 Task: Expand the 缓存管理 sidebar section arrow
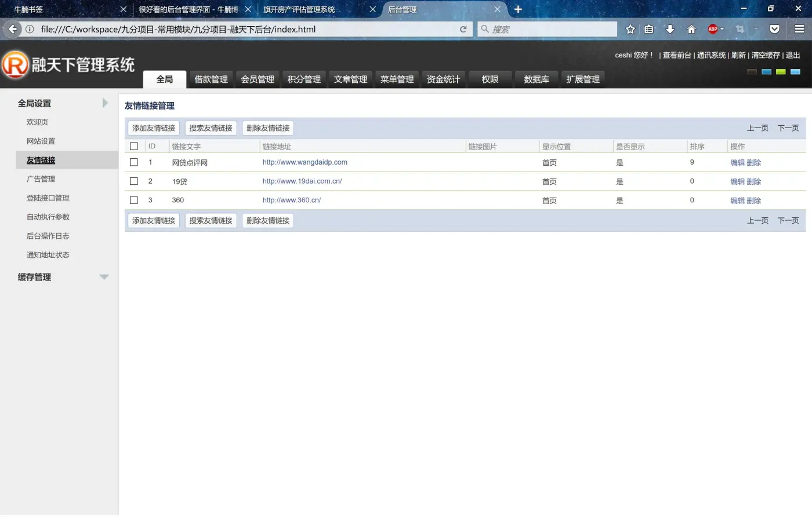coord(104,277)
